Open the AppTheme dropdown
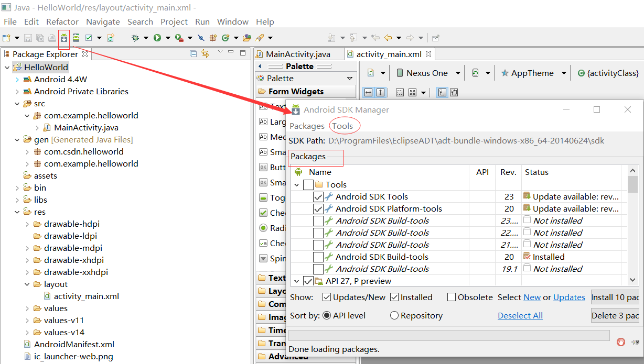This screenshot has height=364, width=644. coord(564,73)
